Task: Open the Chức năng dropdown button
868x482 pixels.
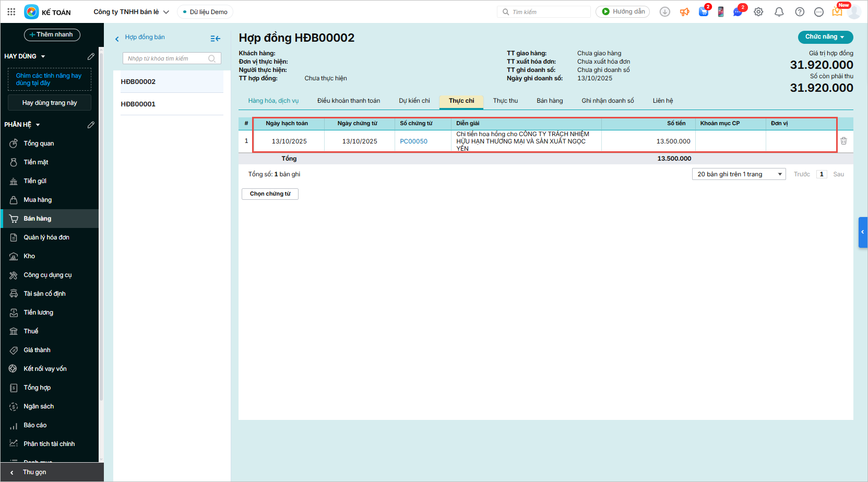Action: (825, 37)
